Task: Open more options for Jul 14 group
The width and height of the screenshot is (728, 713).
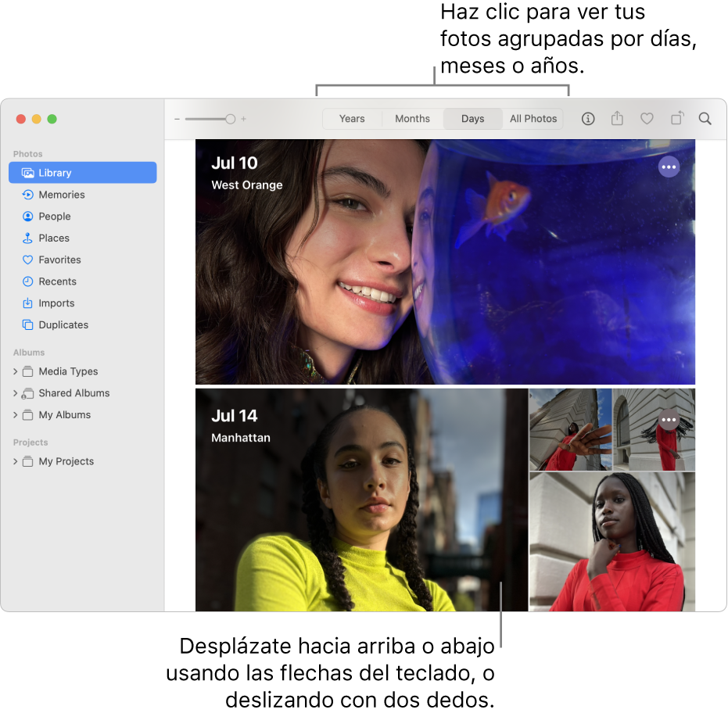Action: click(x=669, y=420)
